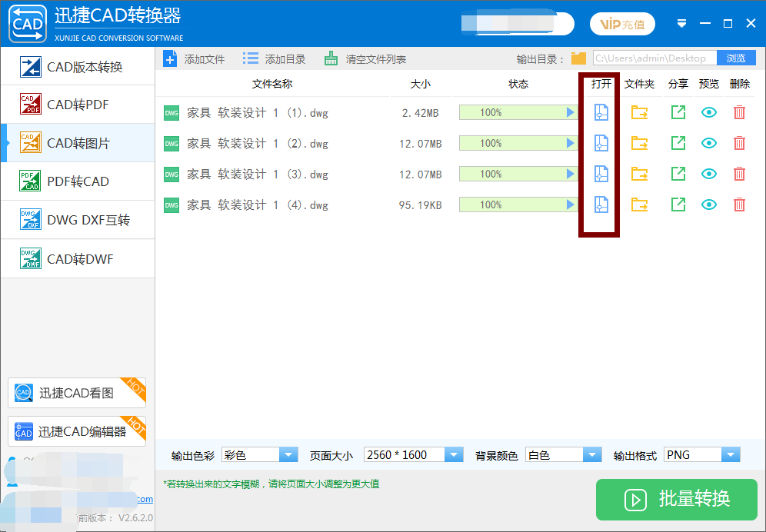Click progress bar of 家具 软装设计 1 (3).dwg
Screen dimensions: 766x532
(x=518, y=175)
